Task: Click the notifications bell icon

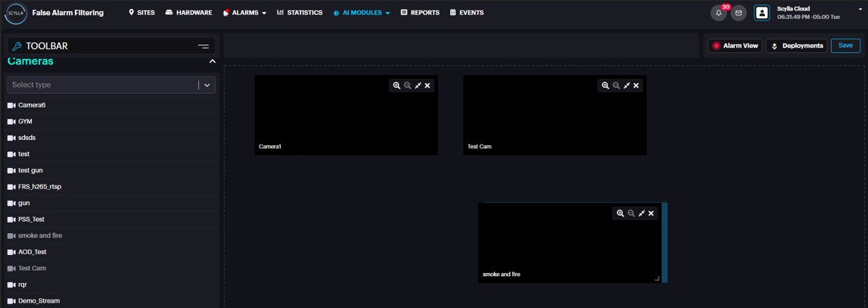Action: click(x=718, y=13)
